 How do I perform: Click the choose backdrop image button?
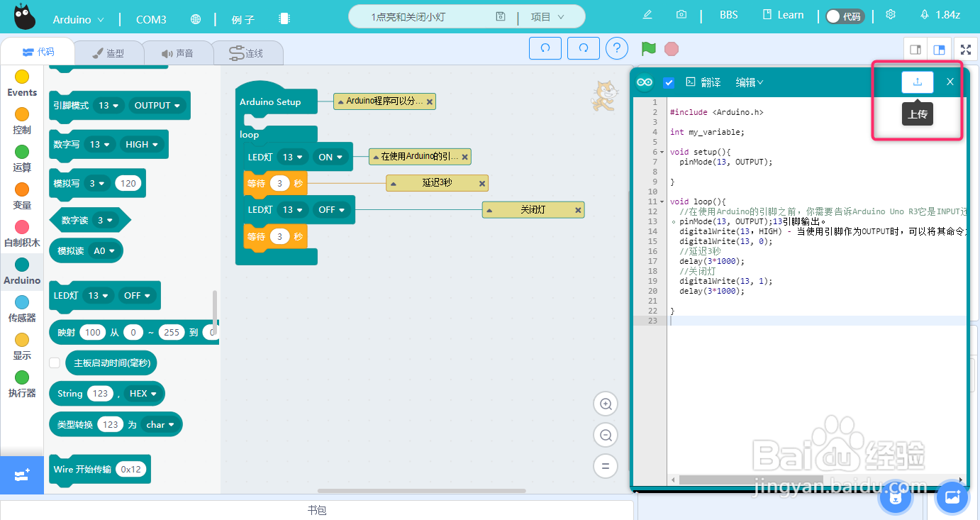coord(952,497)
